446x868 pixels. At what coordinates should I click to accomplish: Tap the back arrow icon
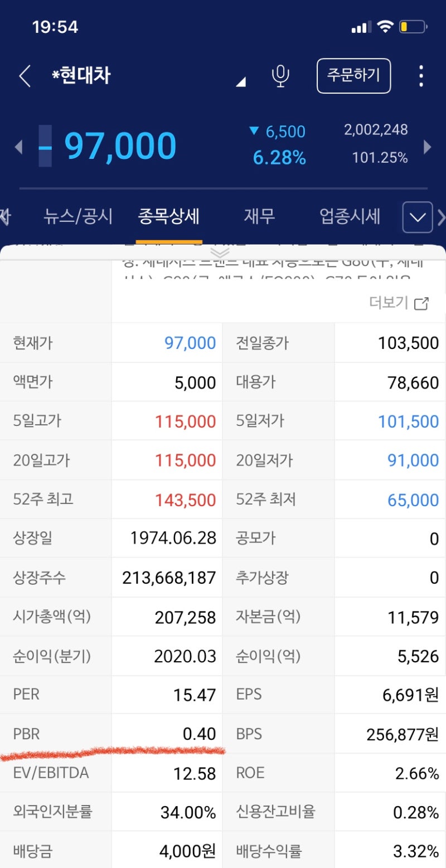point(25,76)
